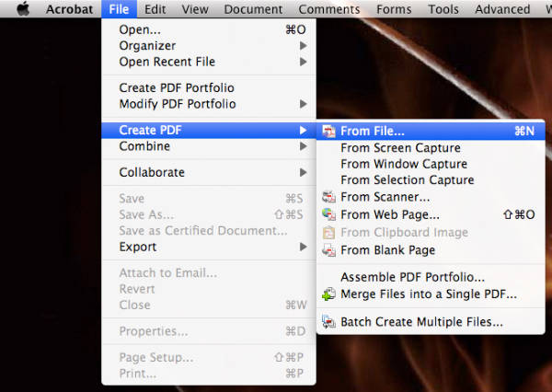This screenshot has width=552, height=392.
Task: Click the disabled Revert entry
Action: pyautogui.click(x=209, y=289)
